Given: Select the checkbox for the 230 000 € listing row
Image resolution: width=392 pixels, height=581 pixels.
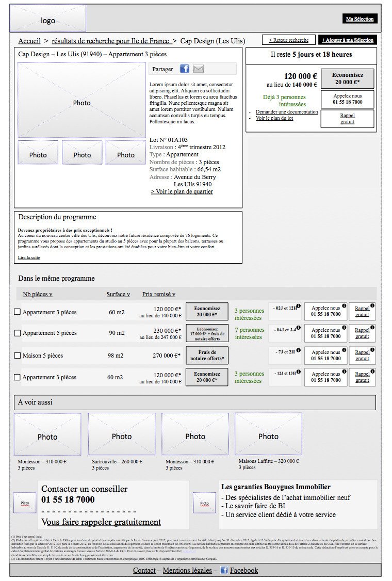Looking at the screenshot, I should click(x=17, y=333).
